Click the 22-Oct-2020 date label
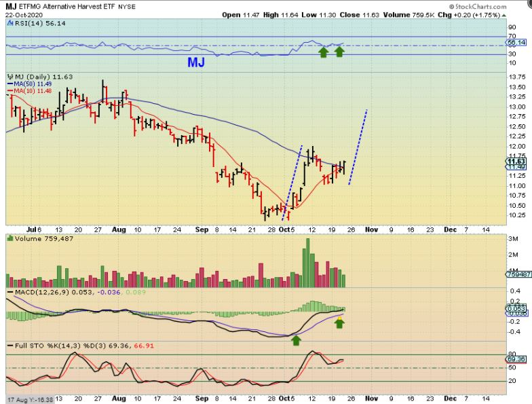Image resolution: width=532 pixels, height=404 pixels. click(x=24, y=15)
